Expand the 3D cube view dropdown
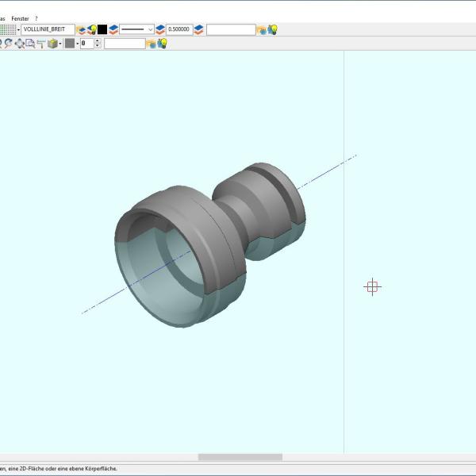476x476 pixels. tap(60, 44)
